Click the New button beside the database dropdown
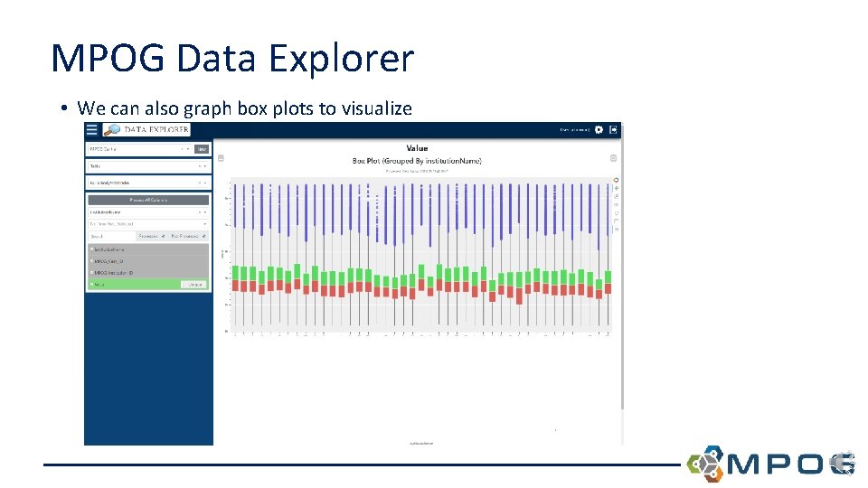Screen dimensions: 868x488 tap(202, 149)
